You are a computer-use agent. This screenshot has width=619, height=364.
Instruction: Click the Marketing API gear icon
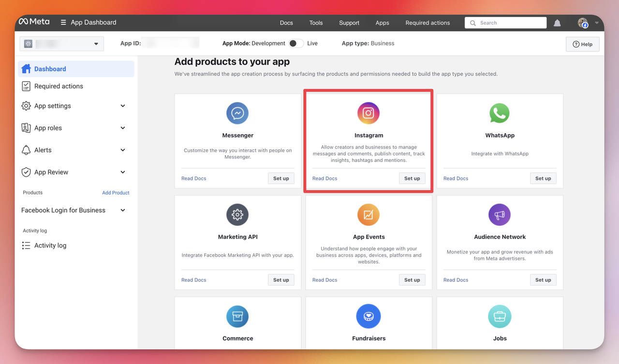coord(237,215)
